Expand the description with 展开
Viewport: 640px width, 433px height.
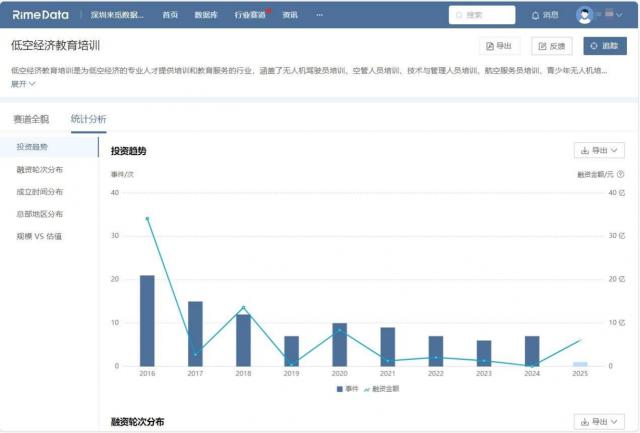23,84
